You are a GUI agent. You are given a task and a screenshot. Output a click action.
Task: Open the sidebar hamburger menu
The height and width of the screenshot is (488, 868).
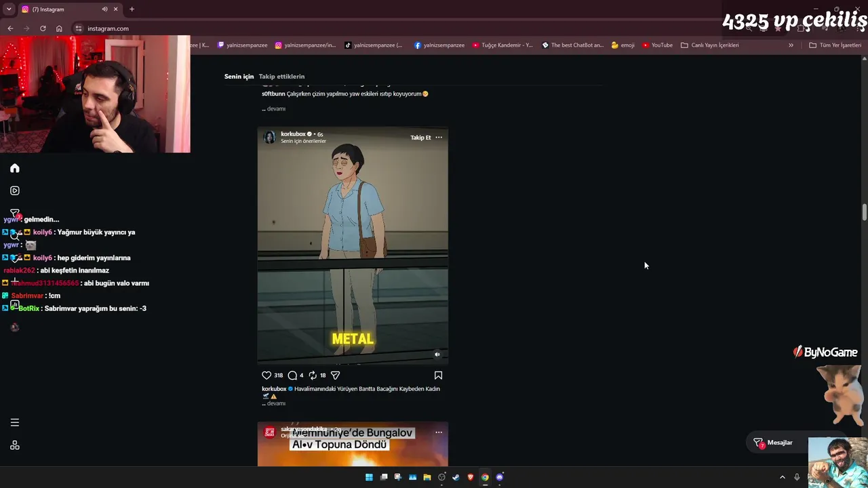pyautogui.click(x=15, y=422)
